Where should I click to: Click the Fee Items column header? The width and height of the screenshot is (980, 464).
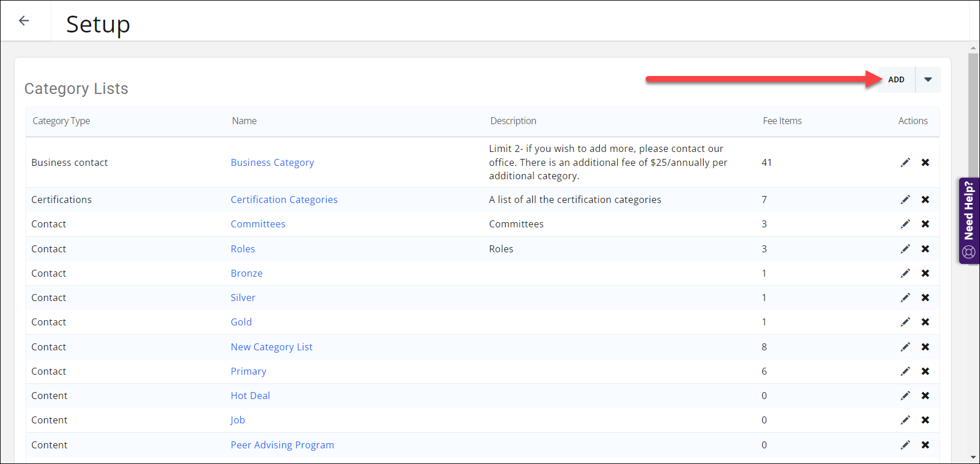(x=782, y=121)
